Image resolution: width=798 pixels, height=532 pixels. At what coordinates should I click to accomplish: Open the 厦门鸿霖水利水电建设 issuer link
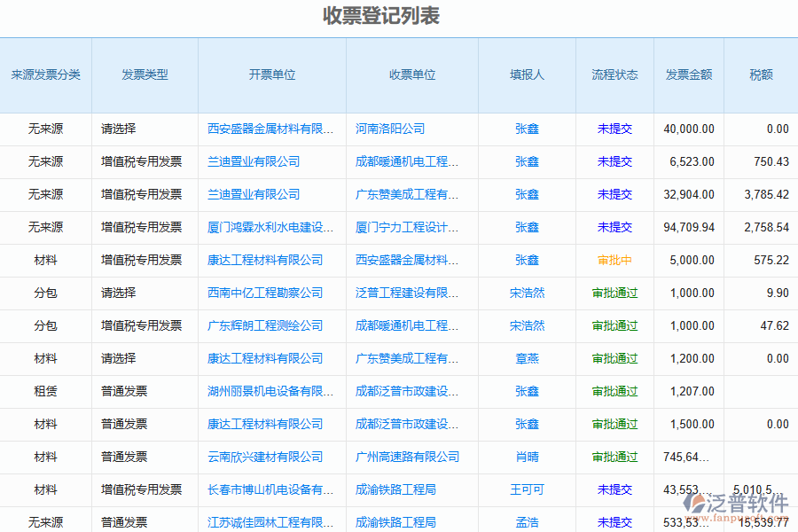(x=270, y=227)
